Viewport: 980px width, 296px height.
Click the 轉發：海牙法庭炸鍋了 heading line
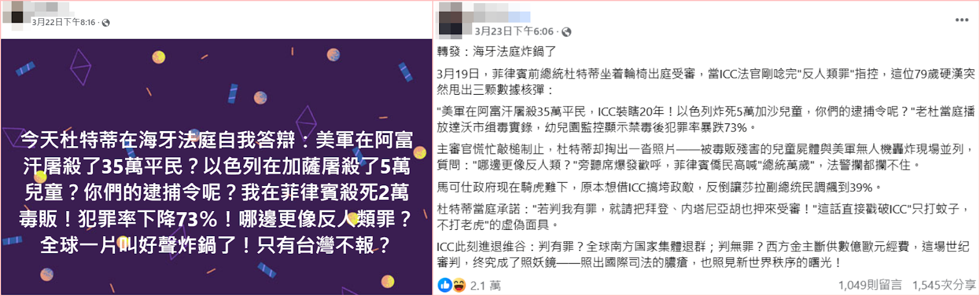tap(497, 51)
